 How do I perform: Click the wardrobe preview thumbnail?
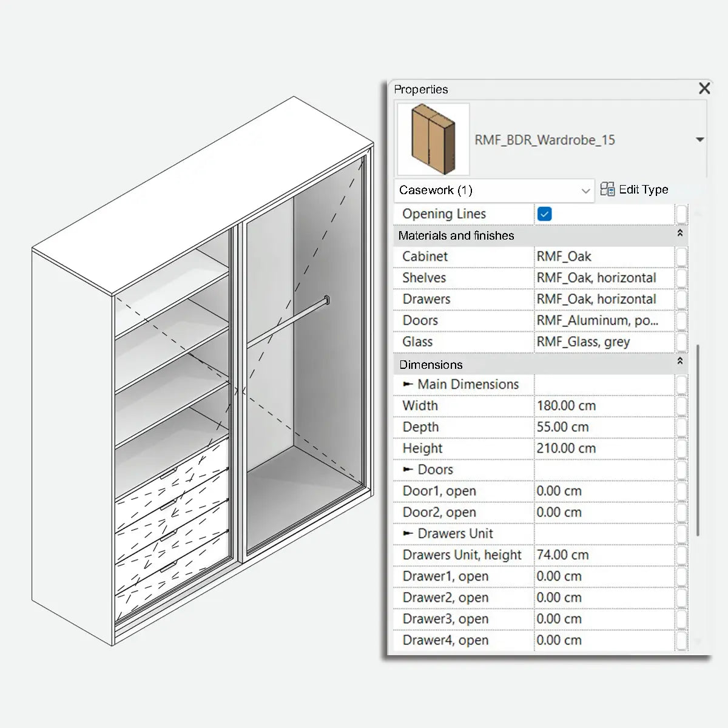433,139
